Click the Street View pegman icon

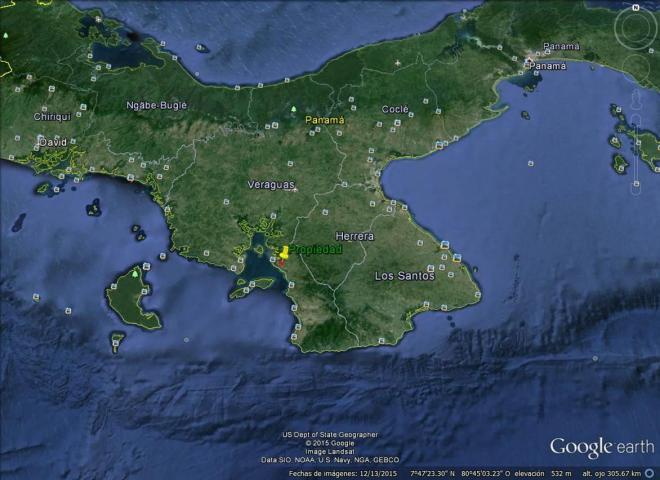637,96
